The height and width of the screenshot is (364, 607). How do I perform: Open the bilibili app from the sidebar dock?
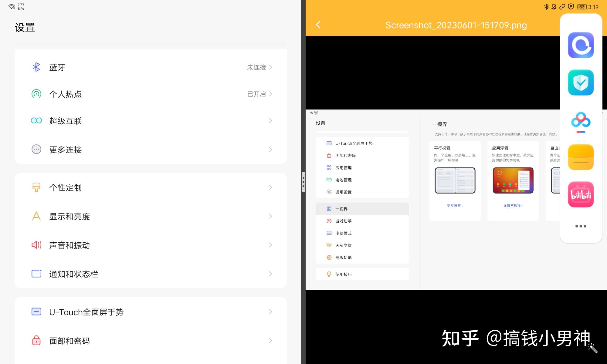[581, 194]
